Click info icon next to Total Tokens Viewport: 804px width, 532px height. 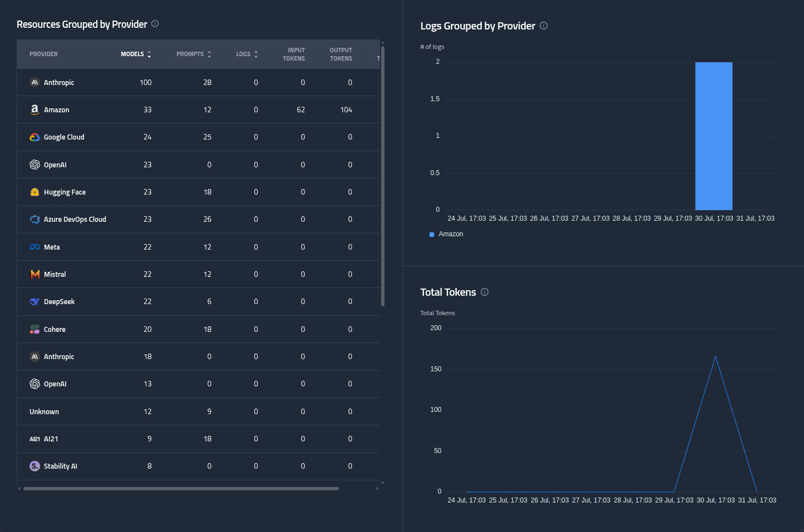485,292
